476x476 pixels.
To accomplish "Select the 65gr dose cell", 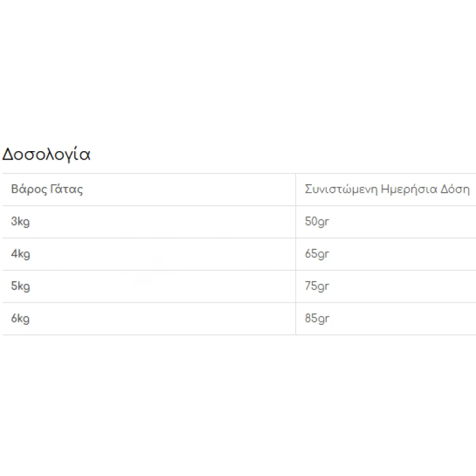I will point(386,255).
